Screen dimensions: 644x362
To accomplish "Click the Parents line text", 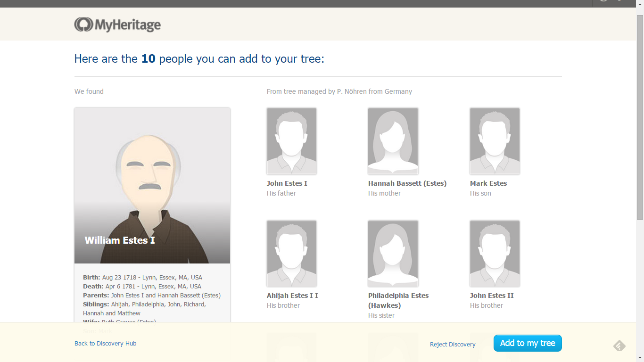I will point(152,296).
